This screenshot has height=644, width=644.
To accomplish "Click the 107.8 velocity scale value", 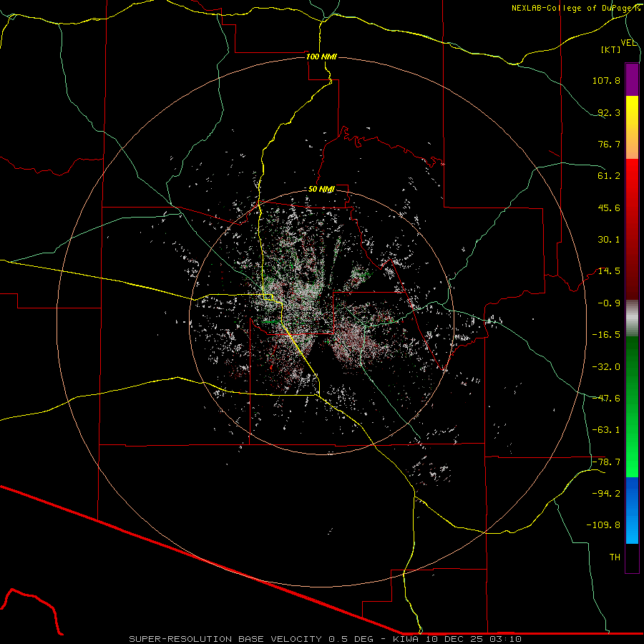I will 606,80.
